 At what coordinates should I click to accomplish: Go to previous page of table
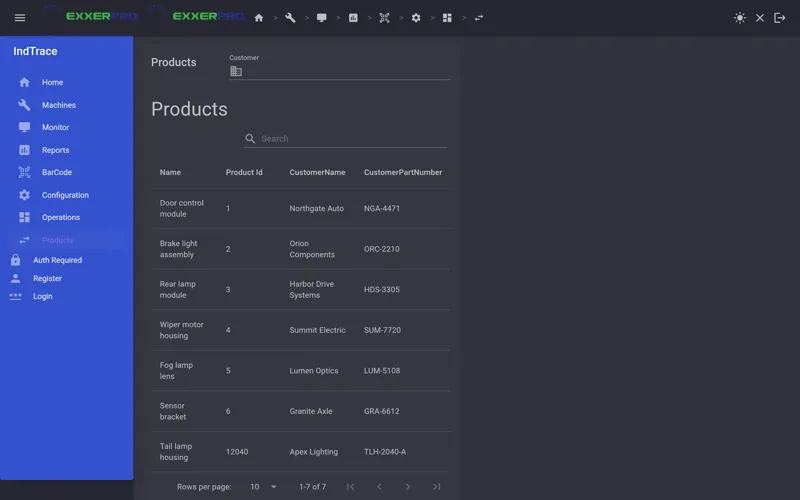click(x=379, y=487)
